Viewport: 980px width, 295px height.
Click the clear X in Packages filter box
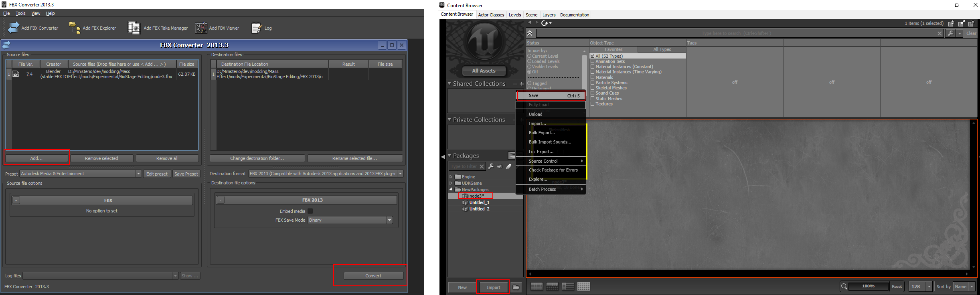pyautogui.click(x=482, y=167)
